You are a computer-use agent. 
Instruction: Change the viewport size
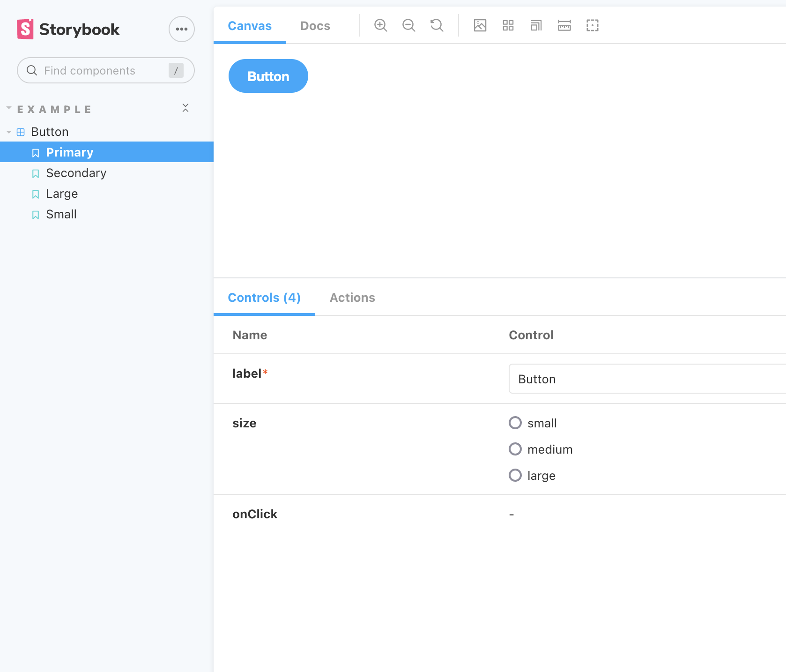pyautogui.click(x=536, y=25)
